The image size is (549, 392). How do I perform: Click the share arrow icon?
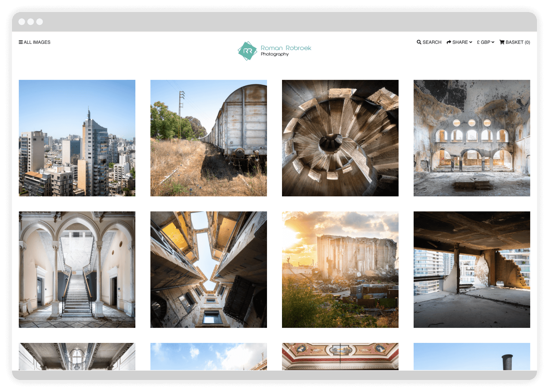coord(448,42)
